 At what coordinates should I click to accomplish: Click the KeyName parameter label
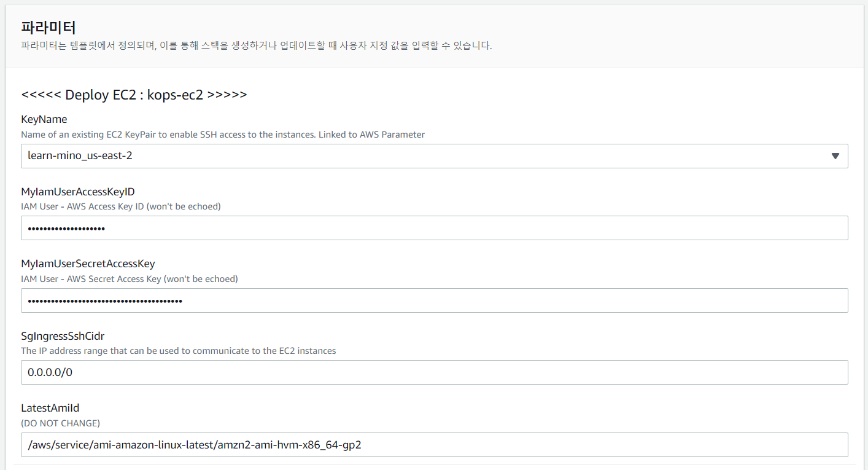(44, 119)
